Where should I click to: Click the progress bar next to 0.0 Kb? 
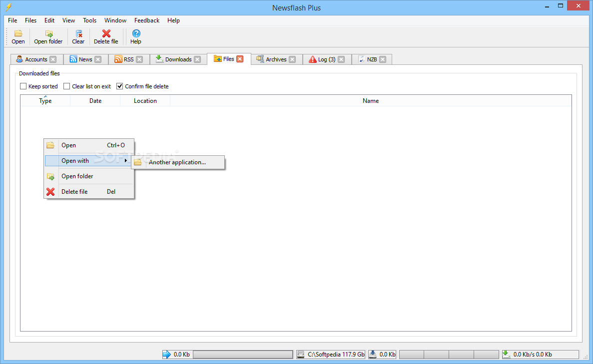coord(243,354)
